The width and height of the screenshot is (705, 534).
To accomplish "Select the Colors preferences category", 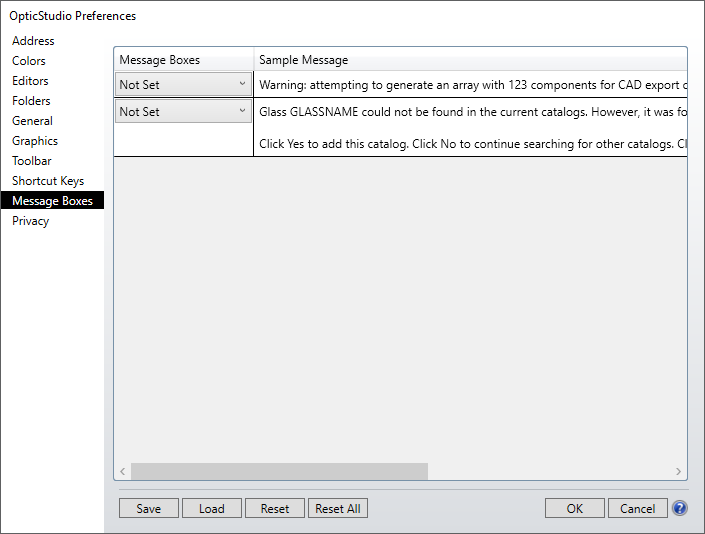I will (x=29, y=61).
